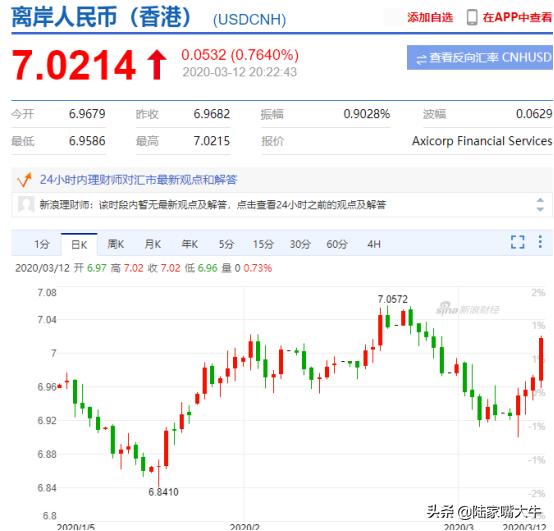Click the 2020/2 date axis label
Image resolution: width=554 pixels, height=531 pixels.
click(x=244, y=527)
